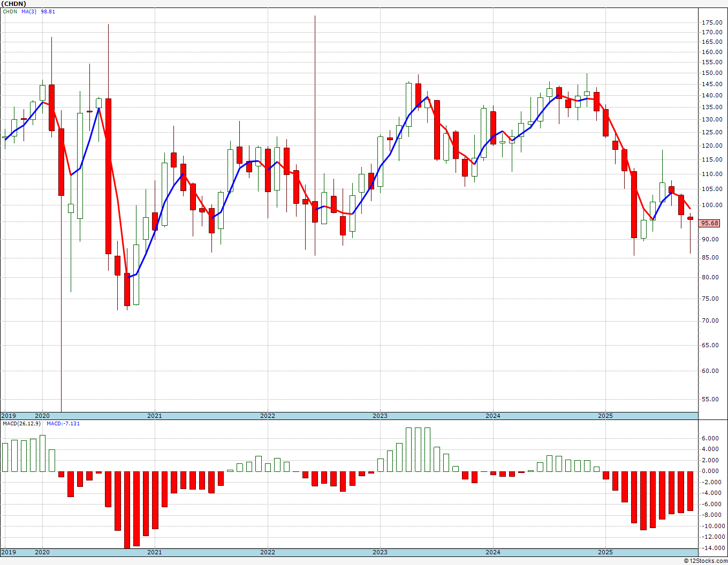
Task: Click the MA(3) indicator label
Action: point(29,11)
